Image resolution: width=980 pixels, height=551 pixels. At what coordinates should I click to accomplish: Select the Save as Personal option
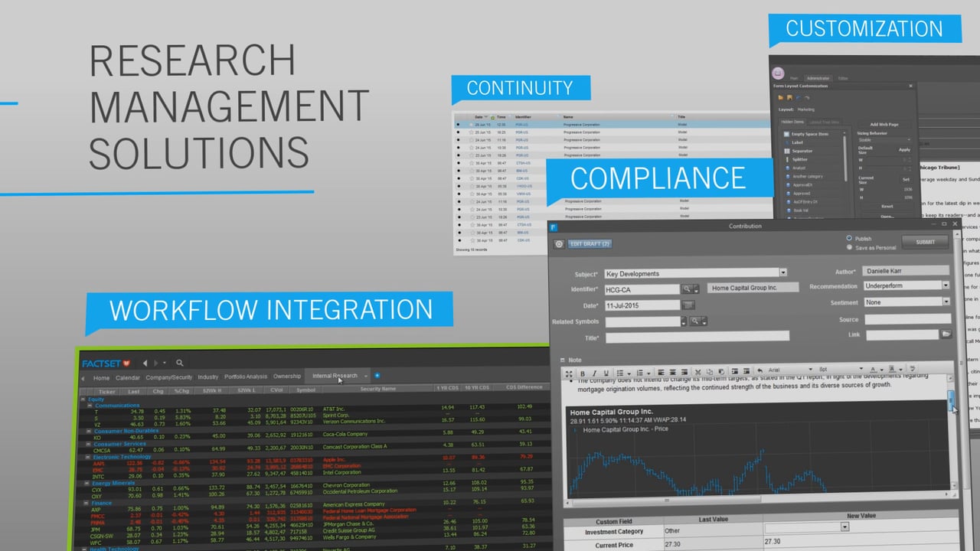point(849,246)
